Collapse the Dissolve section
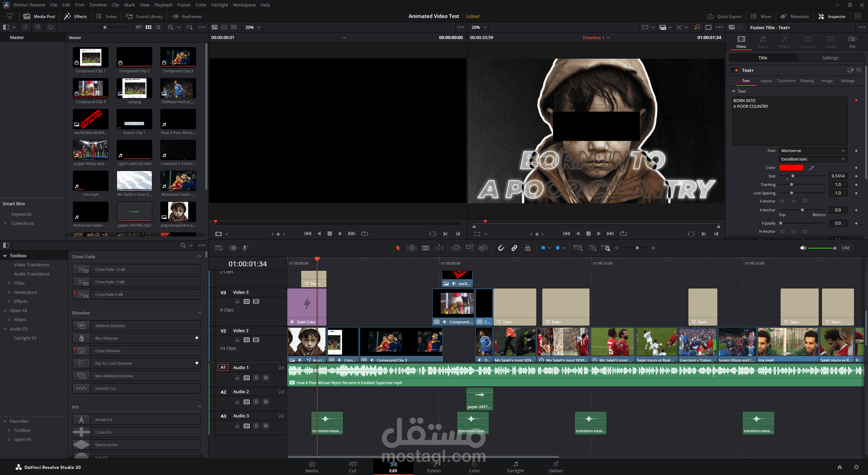 [x=199, y=313]
